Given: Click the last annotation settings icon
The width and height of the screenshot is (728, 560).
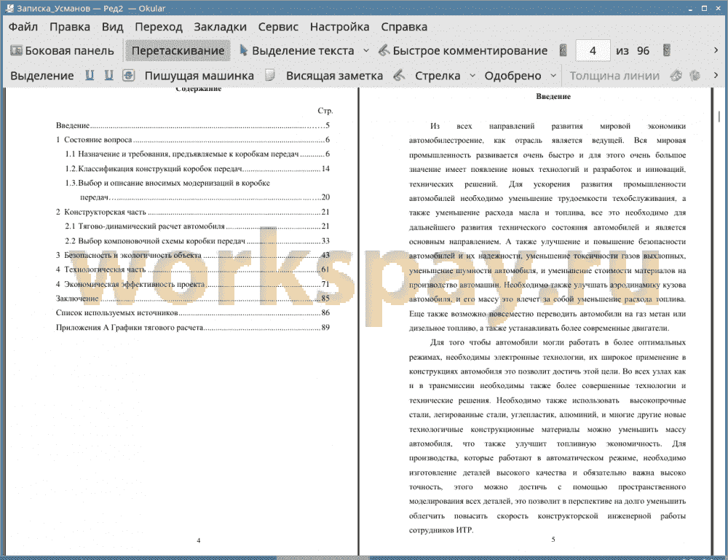Looking at the screenshot, I should pos(695,75).
